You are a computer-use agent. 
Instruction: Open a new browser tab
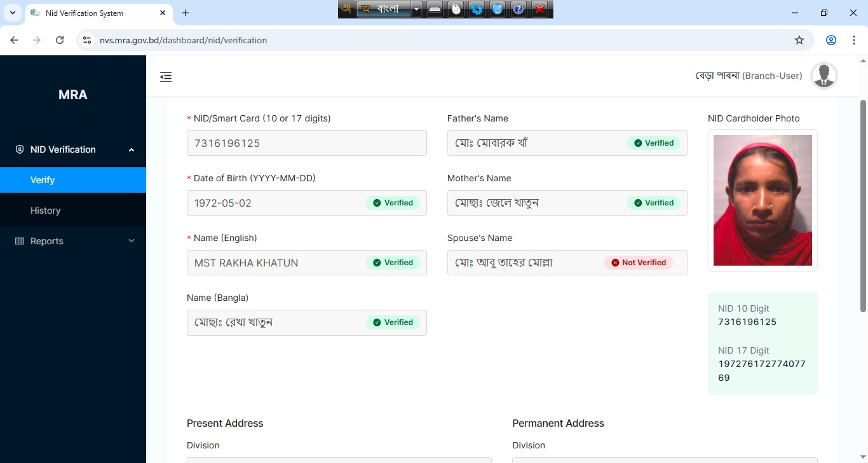pos(186,13)
